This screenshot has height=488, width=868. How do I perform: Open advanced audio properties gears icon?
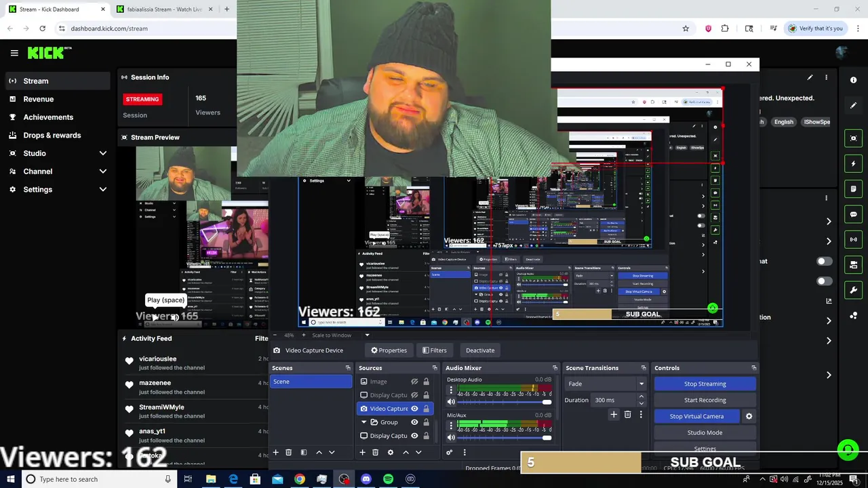[x=449, y=452]
